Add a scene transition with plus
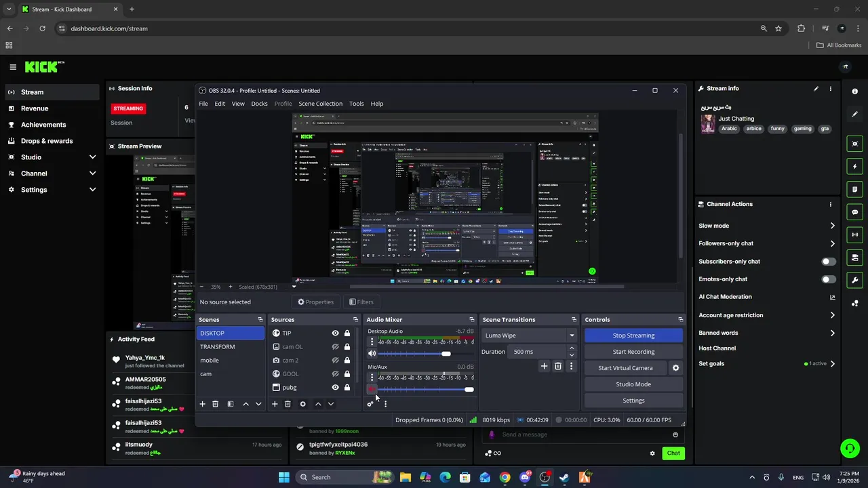This screenshot has width=868, height=488. (x=544, y=366)
